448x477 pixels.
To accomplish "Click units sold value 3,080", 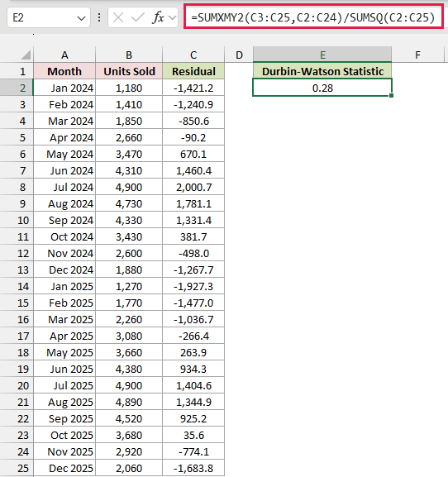I will (129, 336).
